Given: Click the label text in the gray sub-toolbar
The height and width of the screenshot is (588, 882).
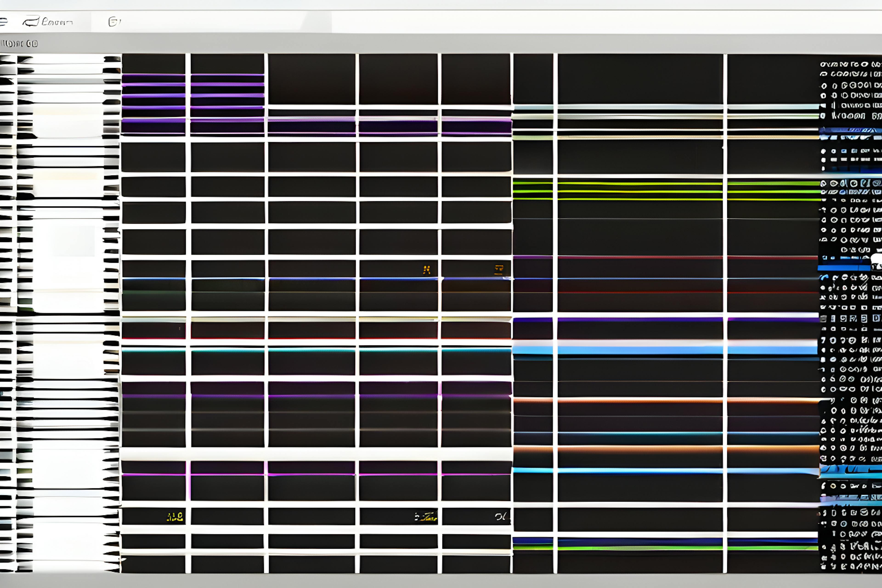Looking at the screenshot, I should pos(19,44).
